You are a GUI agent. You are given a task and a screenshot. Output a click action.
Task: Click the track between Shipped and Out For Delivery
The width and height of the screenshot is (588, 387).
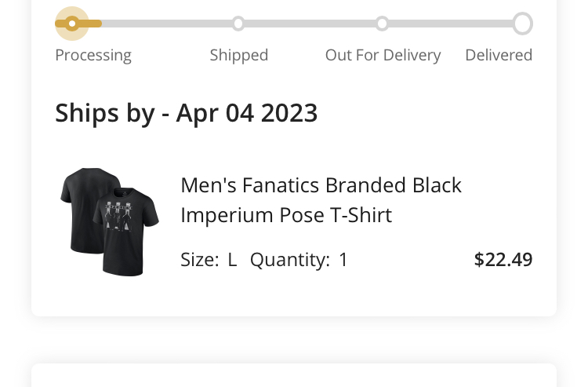[310, 24]
